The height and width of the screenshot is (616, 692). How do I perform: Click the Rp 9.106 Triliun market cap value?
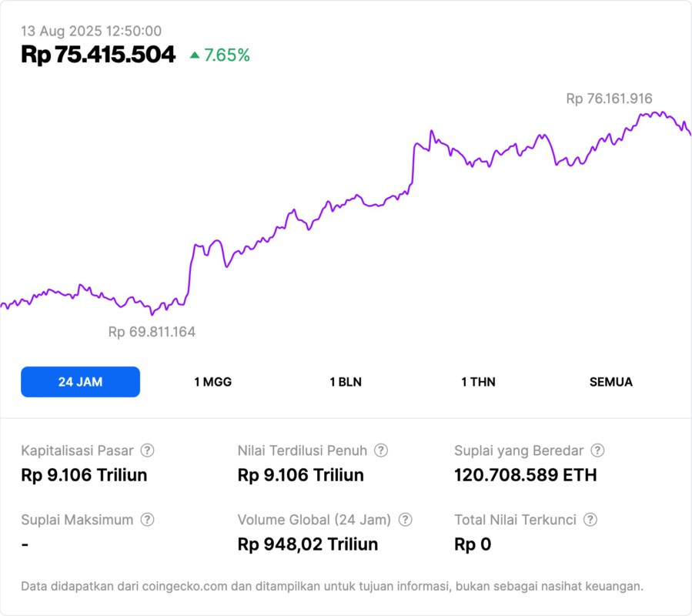point(84,475)
